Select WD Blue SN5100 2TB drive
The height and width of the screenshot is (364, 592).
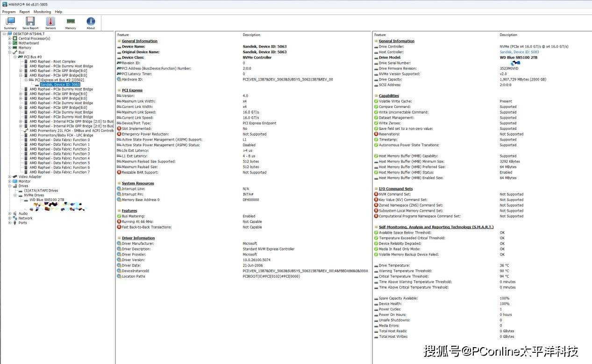click(x=47, y=200)
